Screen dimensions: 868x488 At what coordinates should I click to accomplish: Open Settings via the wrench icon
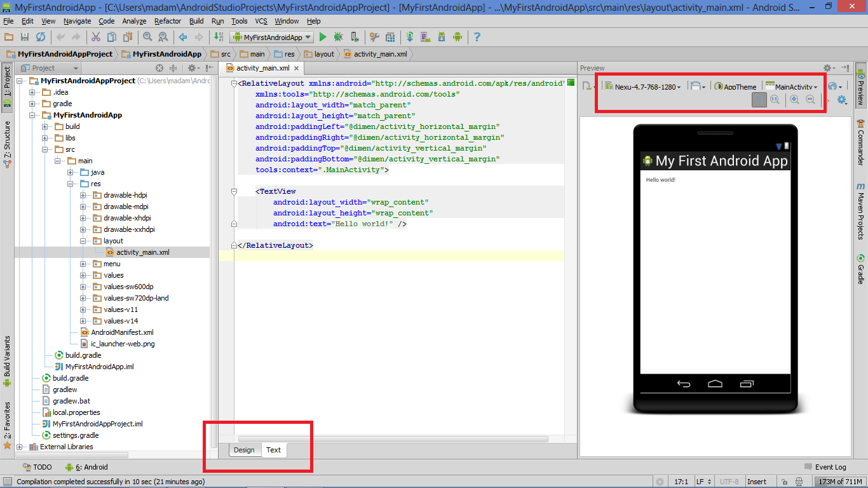[374, 37]
